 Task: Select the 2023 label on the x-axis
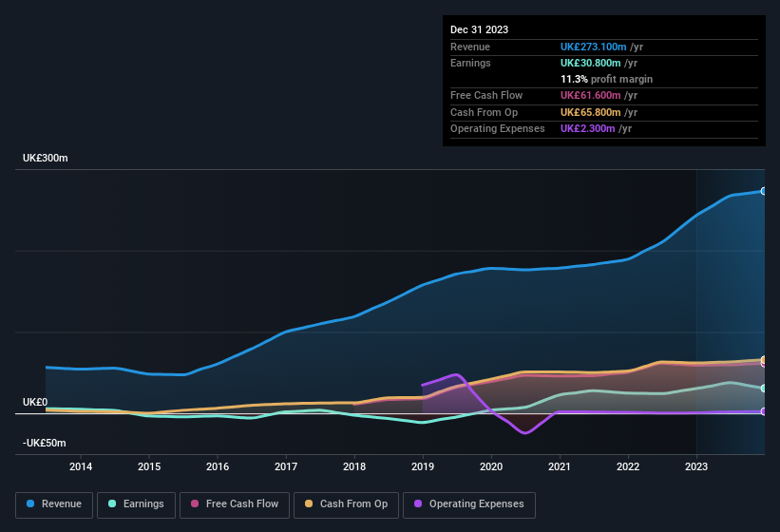tap(696, 466)
